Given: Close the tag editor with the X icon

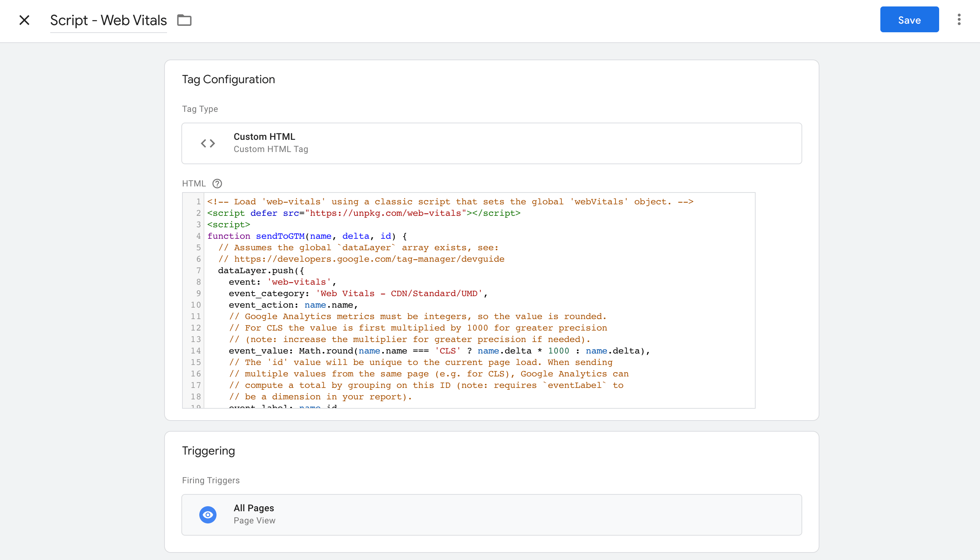Looking at the screenshot, I should pos(24,20).
